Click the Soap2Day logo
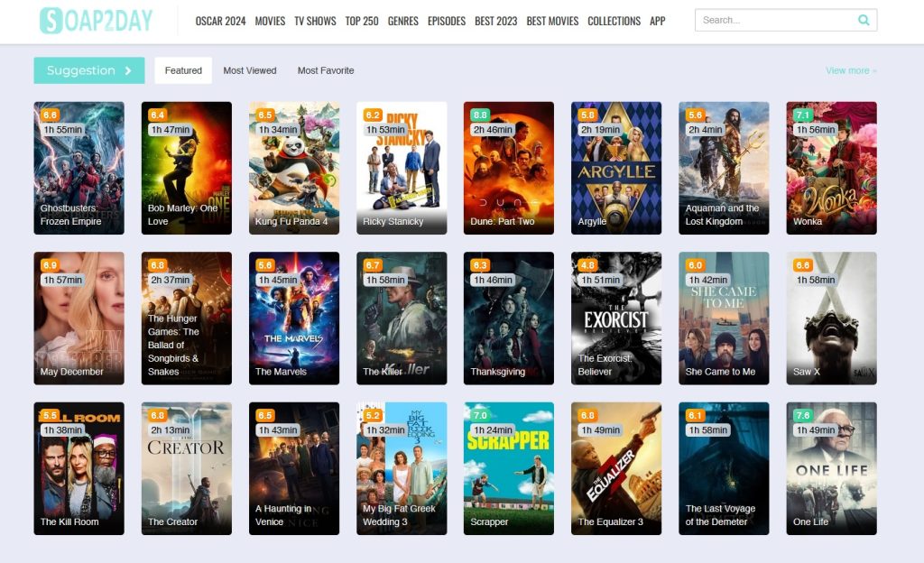 pyautogui.click(x=96, y=21)
